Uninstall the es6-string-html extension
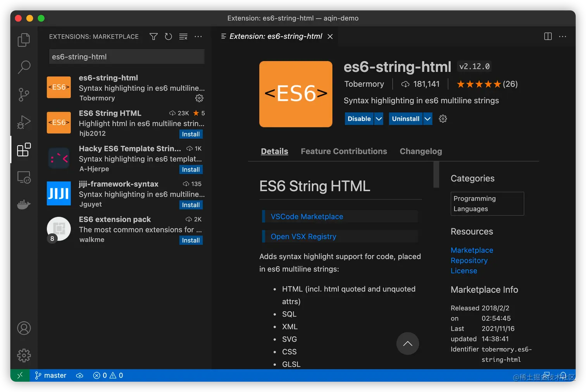 tap(405, 119)
